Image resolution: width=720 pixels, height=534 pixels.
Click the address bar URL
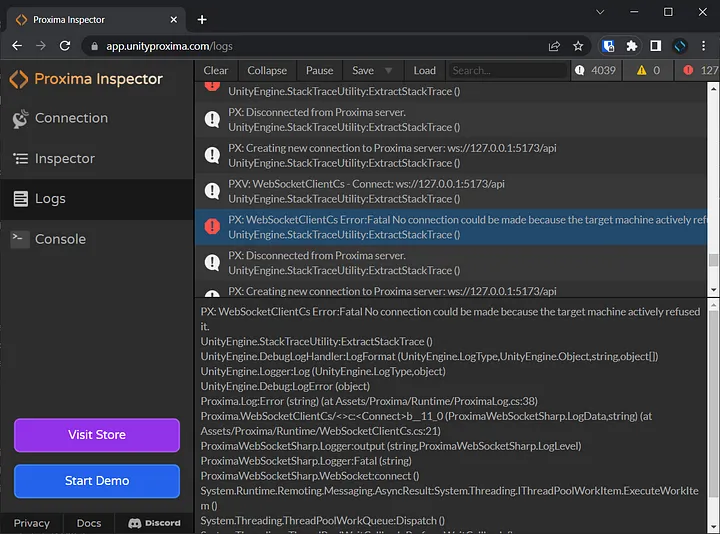click(x=169, y=46)
